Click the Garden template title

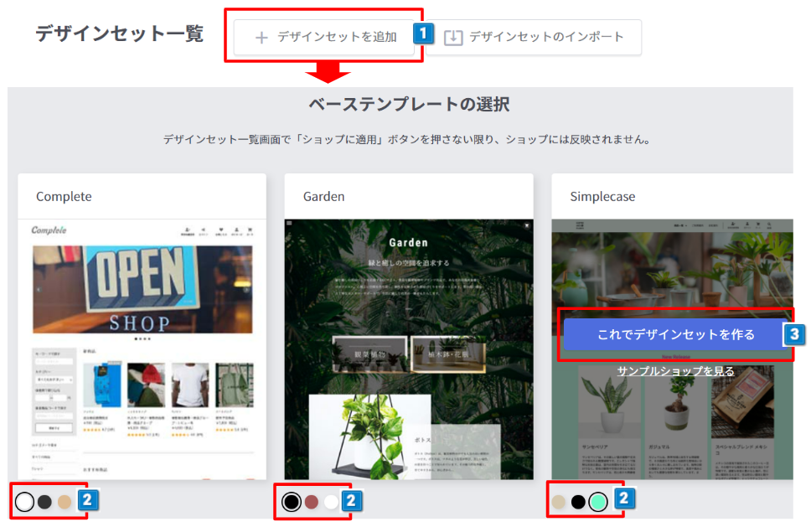pos(323,196)
